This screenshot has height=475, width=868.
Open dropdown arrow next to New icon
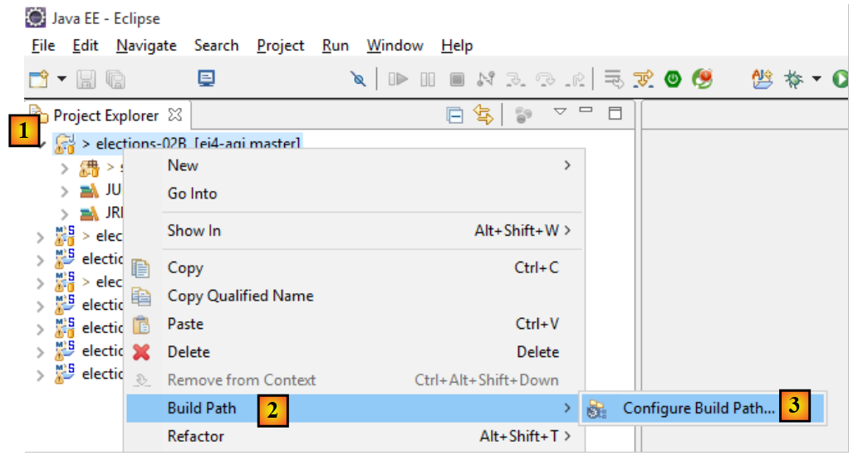click(61, 79)
